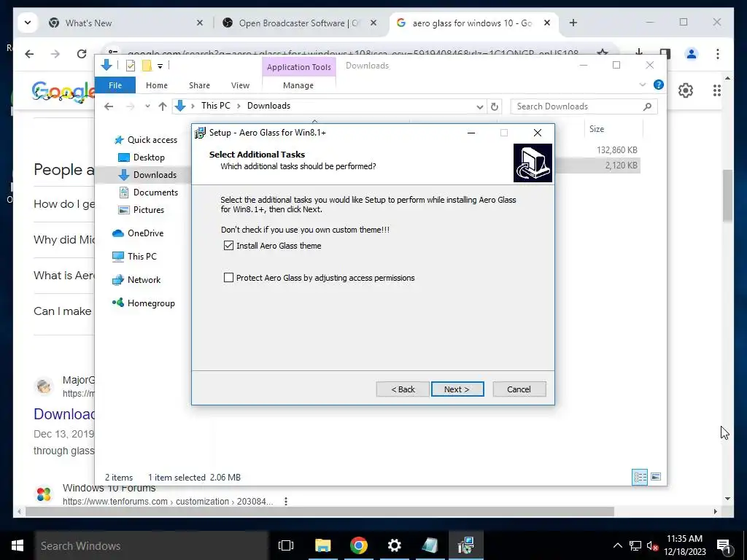The image size is (747, 560).
Task: Switch to Open Broadcaster Software tab
Action: (298, 23)
